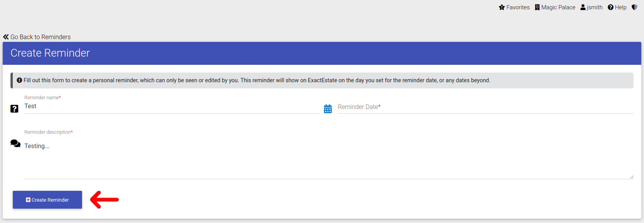Viewport: 644px width, 223px height.
Task: Click the plus icon inside Create Reminder button
Action: [28, 200]
